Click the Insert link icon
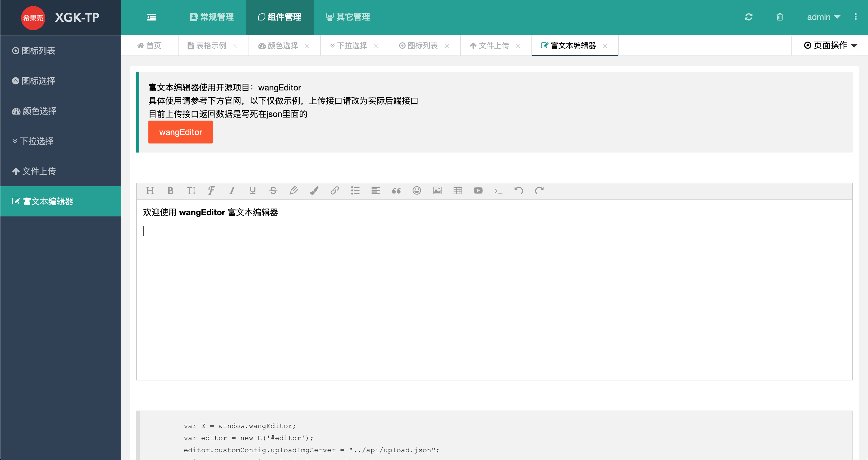Image resolution: width=868 pixels, height=460 pixels. click(x=334, y=191)
